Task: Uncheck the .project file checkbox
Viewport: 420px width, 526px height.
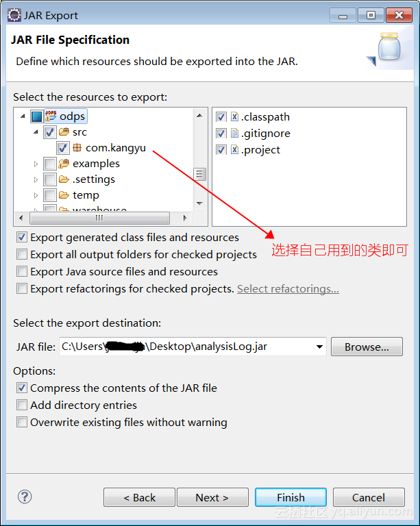Action: (221, 149)
